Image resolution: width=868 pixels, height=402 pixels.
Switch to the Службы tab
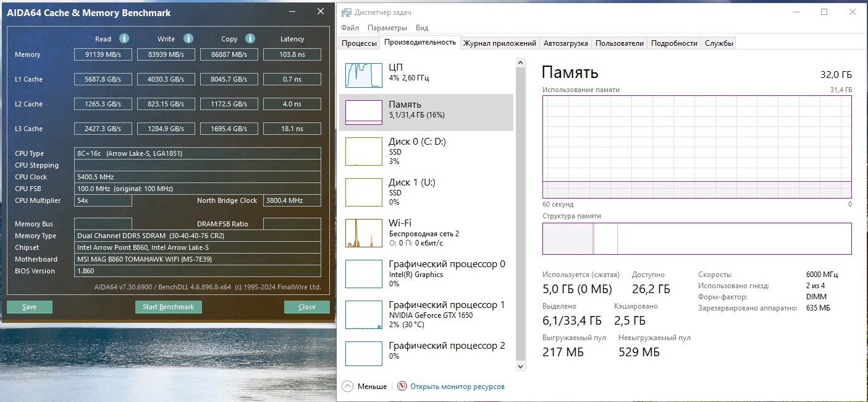(x=719, y=43)
